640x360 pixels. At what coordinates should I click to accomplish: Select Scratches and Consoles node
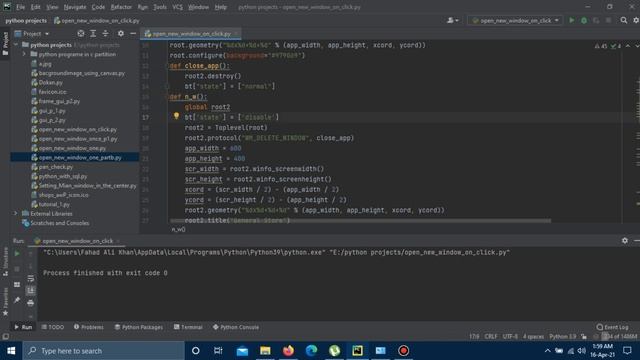pos(55,223)
